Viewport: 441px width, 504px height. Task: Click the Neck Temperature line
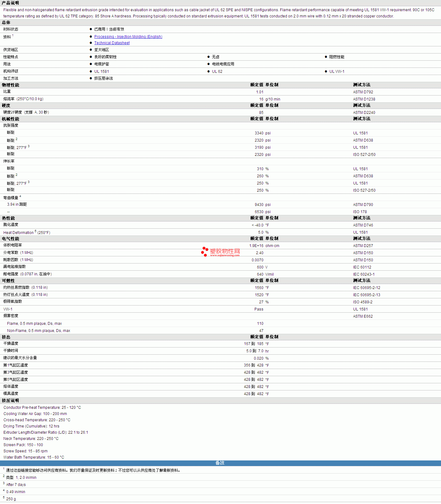31,439
